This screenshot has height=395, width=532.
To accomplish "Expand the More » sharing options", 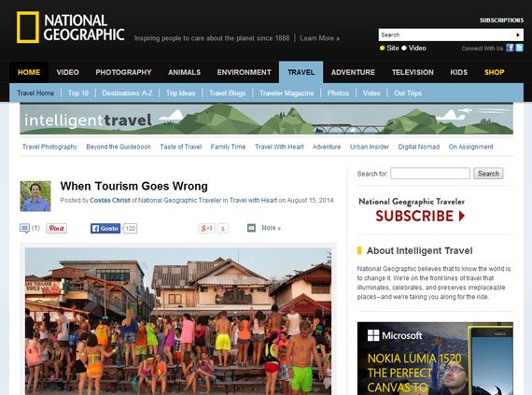I will 271,228.
